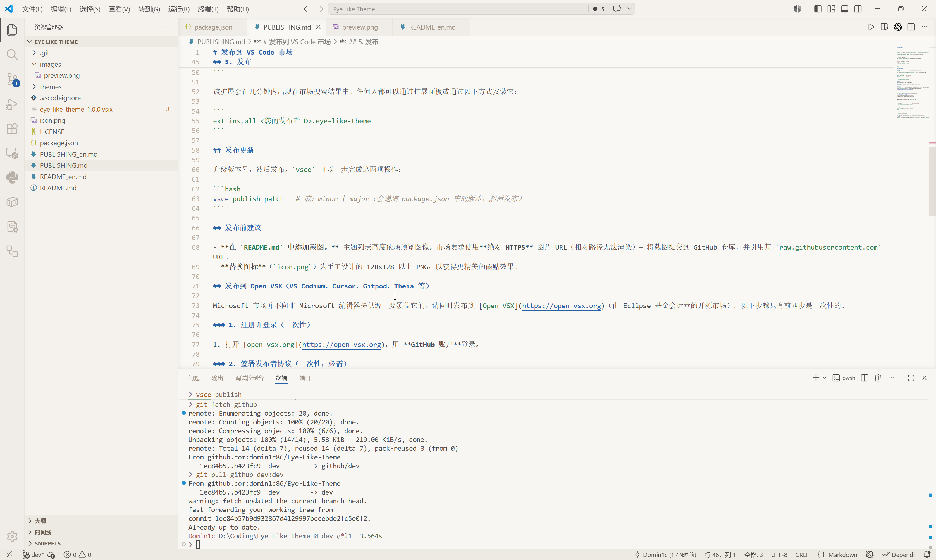The width and height of the screenshot is (936, 560).
Task: Kill terminal with the trash icon
Action: [878, 378]
